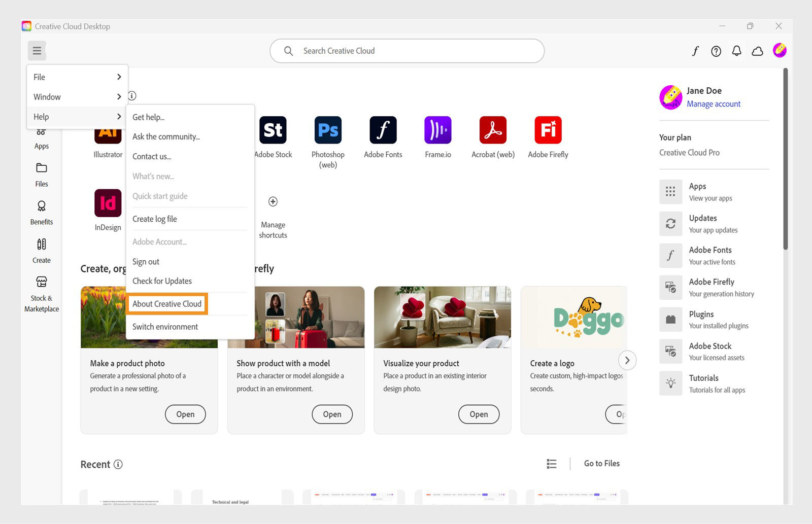Viewport: 812px width, 524px height.
Task: Choose About Creative Cloud from Help menu
Action: [x=166, y=303]
